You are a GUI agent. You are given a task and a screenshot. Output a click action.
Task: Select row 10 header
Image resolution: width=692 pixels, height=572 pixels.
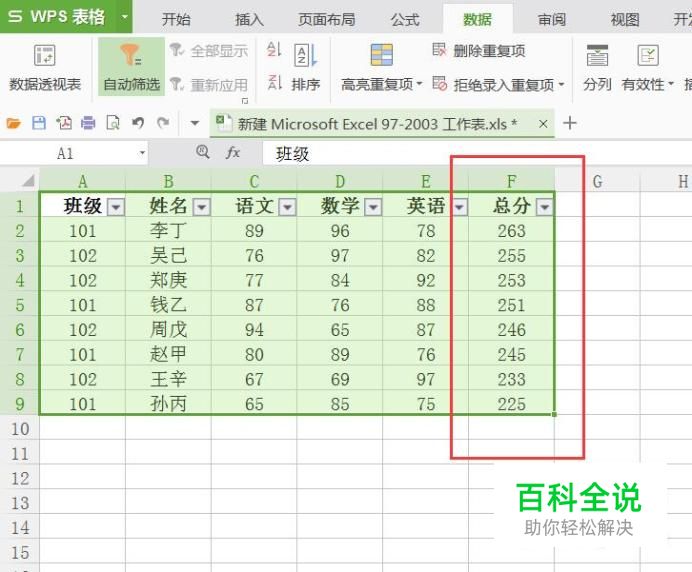pos(20,429)
